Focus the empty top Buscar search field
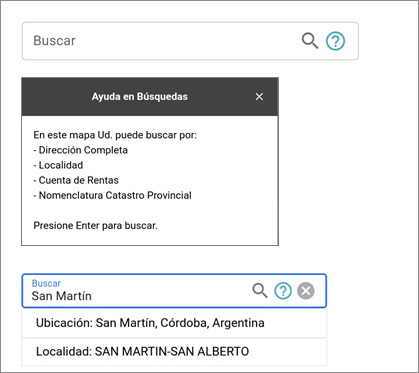Image resolution: width=419 pixels, height=373 pixels. point(160,41)
